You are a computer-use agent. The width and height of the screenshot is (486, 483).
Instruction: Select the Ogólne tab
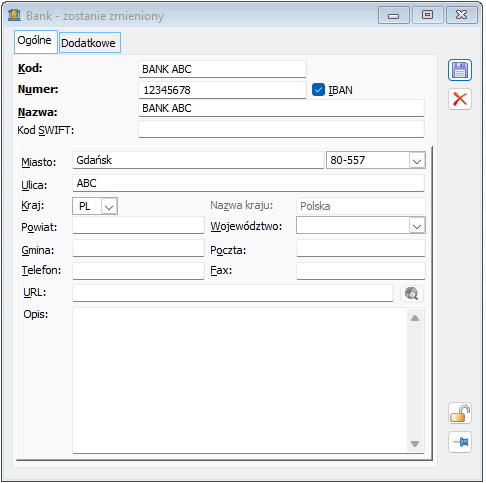click(36, 42)
